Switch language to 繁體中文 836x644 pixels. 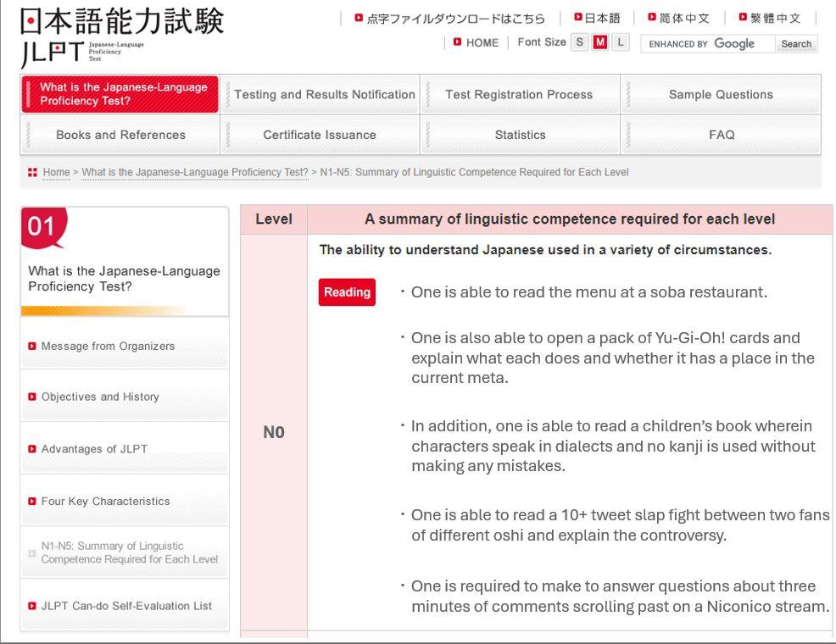(776, 18)
